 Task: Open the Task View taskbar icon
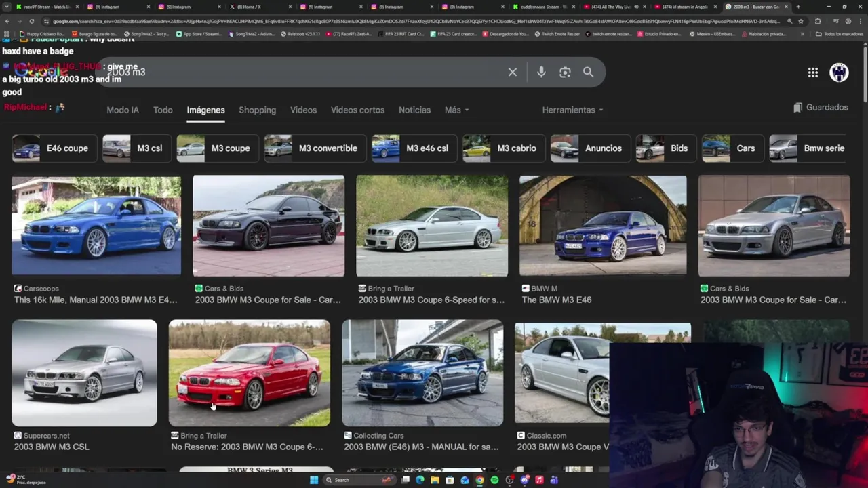coord(405,480)
